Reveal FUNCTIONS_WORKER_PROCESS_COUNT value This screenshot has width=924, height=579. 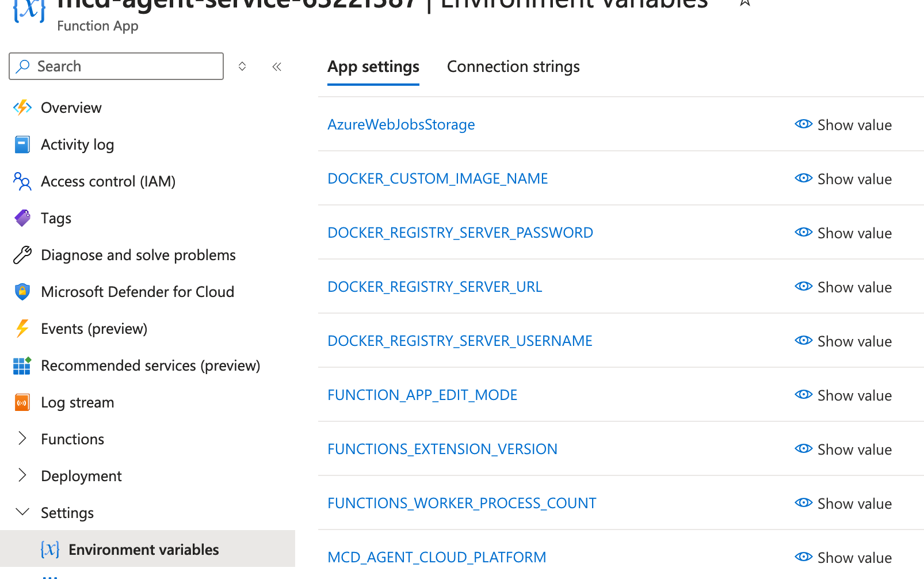843,504
